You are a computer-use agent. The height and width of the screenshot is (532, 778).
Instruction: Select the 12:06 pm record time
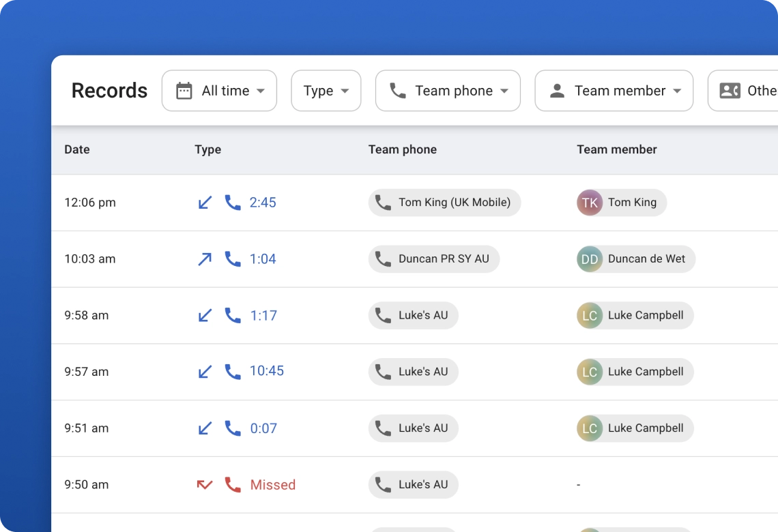[90, 203]
